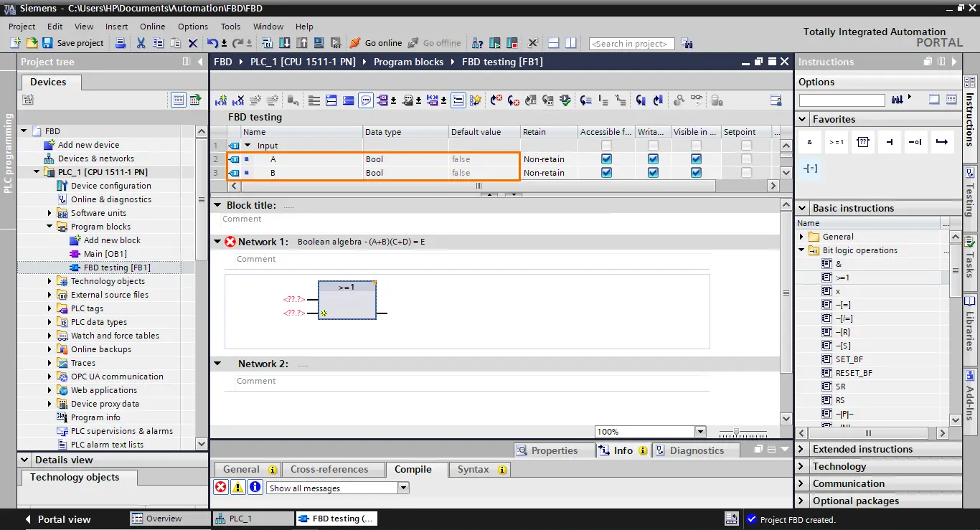Collapse Network 1 section

click(217, 242)
